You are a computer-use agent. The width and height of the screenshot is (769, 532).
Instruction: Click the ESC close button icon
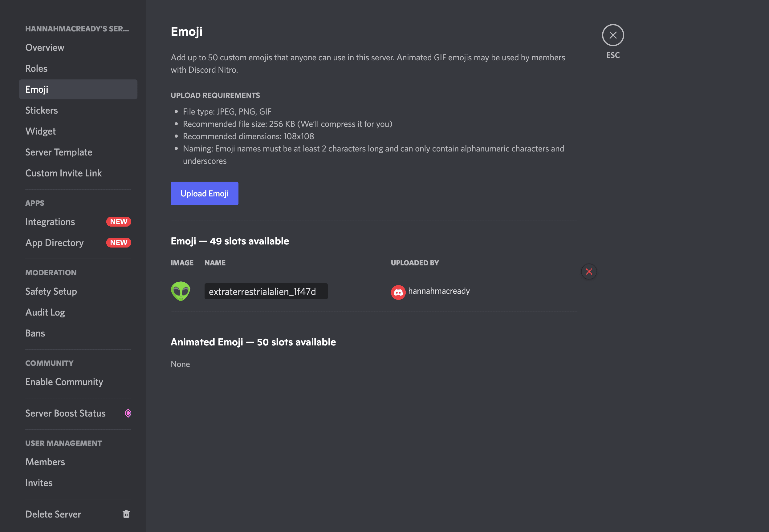[613, 34]
